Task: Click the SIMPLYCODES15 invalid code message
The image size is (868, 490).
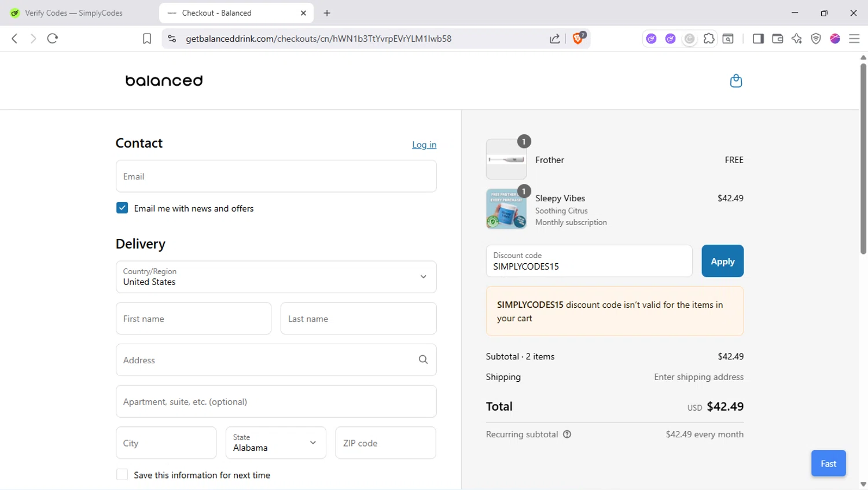Action: [x=615, y=311]
